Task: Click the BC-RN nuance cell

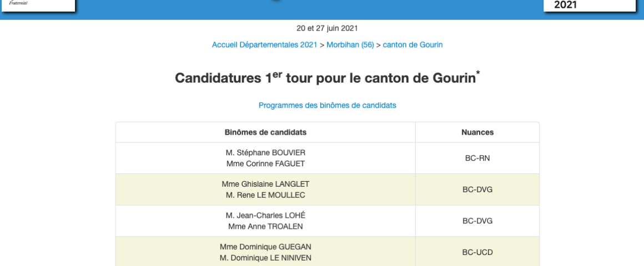Action: point(477,158)
